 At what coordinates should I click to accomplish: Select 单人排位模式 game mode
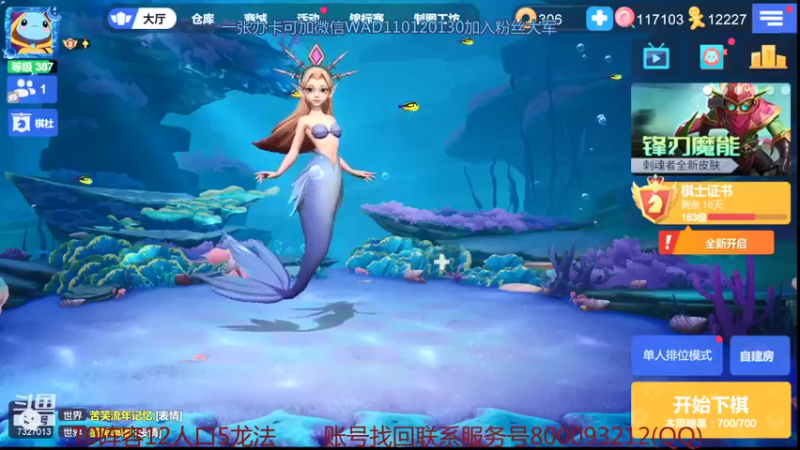[x=677, y=356]
